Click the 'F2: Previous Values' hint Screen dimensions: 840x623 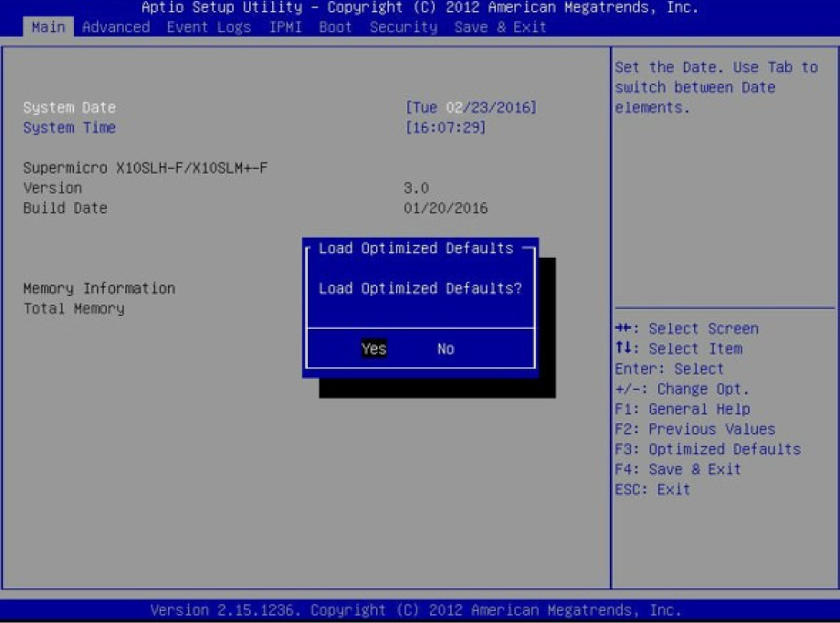pyautogui.click(x=695, y=429)
